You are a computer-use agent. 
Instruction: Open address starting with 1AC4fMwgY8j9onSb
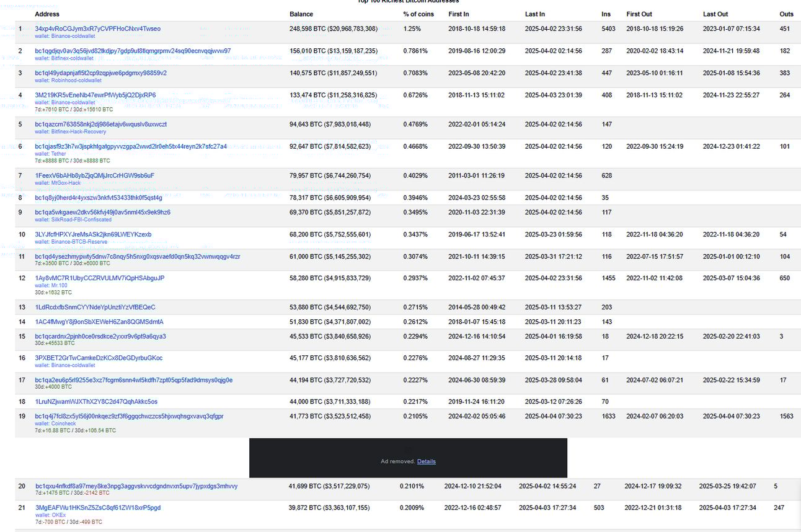point(99,322)
